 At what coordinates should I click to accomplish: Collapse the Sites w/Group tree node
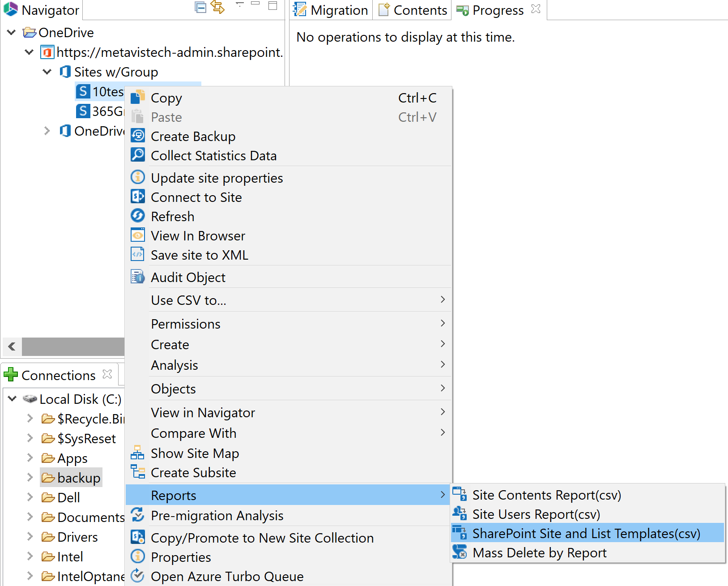tap(47, 72)
